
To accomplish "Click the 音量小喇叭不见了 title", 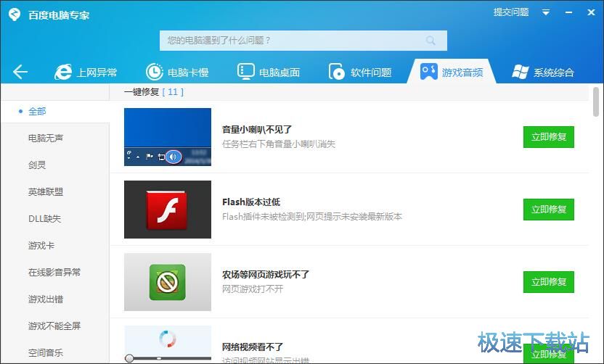I will 257,130.
